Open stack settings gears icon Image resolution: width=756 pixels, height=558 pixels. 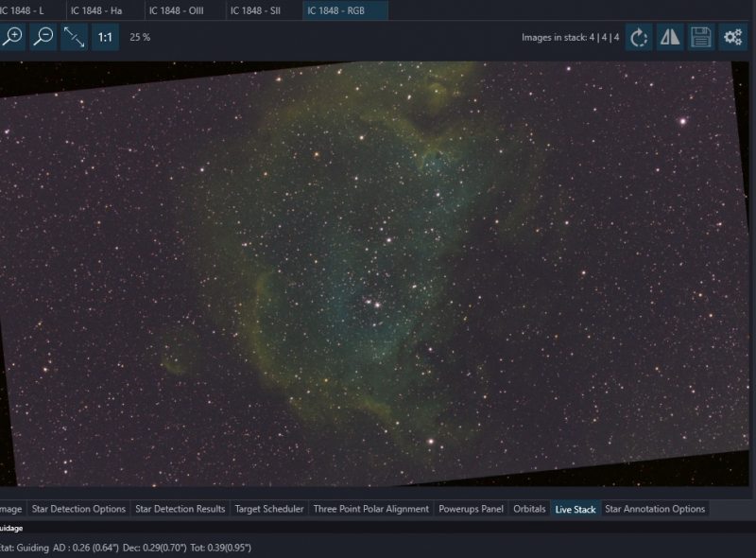732,37
